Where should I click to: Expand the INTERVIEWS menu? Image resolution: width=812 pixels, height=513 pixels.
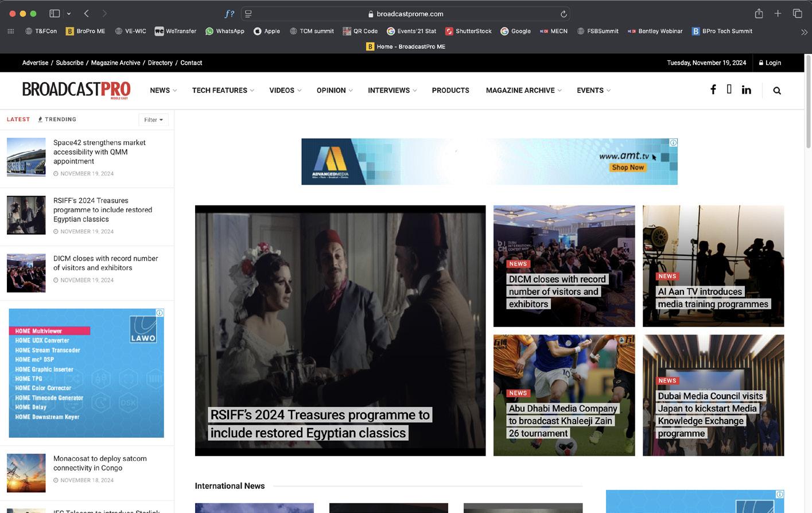[x=392, y=90]
